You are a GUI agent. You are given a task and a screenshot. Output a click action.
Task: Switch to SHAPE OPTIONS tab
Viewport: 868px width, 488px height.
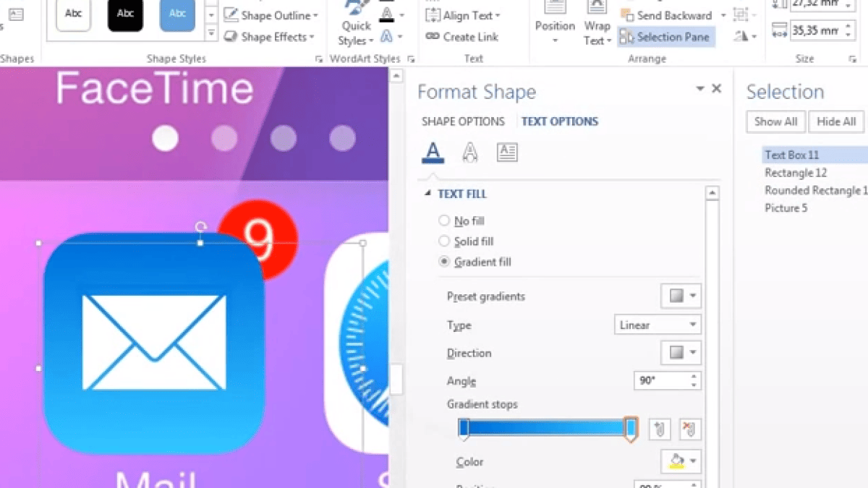(463, 121)
